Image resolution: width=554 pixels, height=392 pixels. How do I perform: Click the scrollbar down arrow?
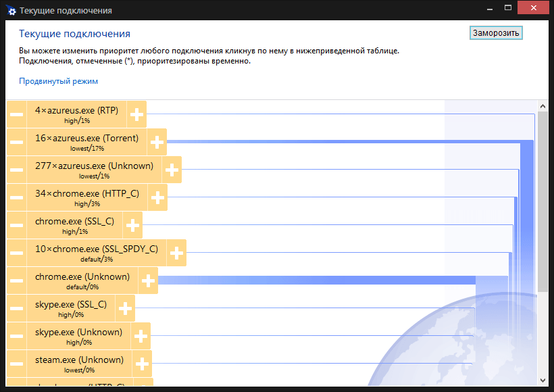[543, 381]
